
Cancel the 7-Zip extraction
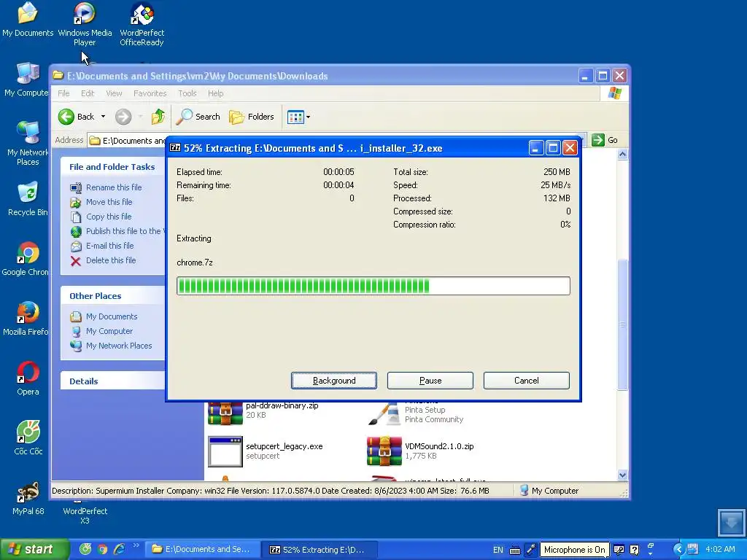point(527,381)
